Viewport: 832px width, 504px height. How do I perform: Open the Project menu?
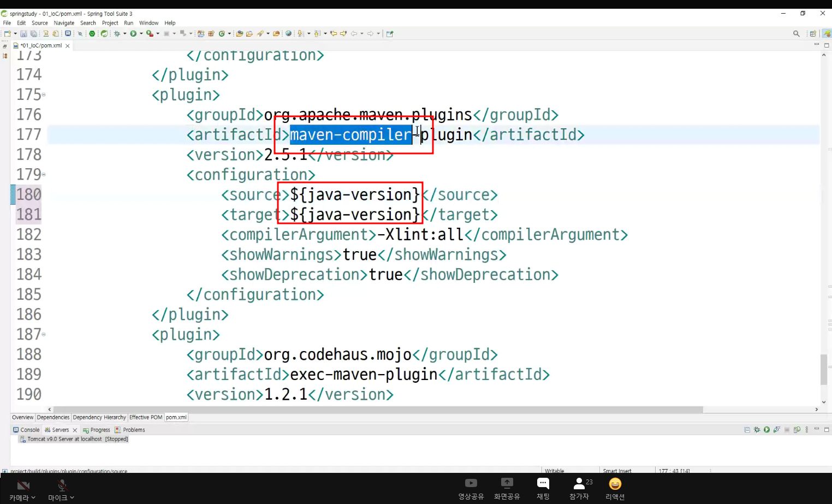110,23
